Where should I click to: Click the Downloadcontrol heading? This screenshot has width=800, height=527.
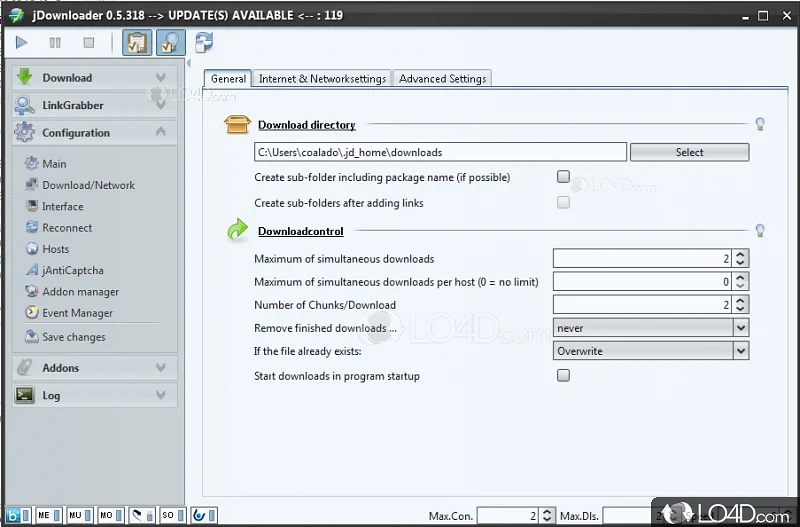coord(301,231)
